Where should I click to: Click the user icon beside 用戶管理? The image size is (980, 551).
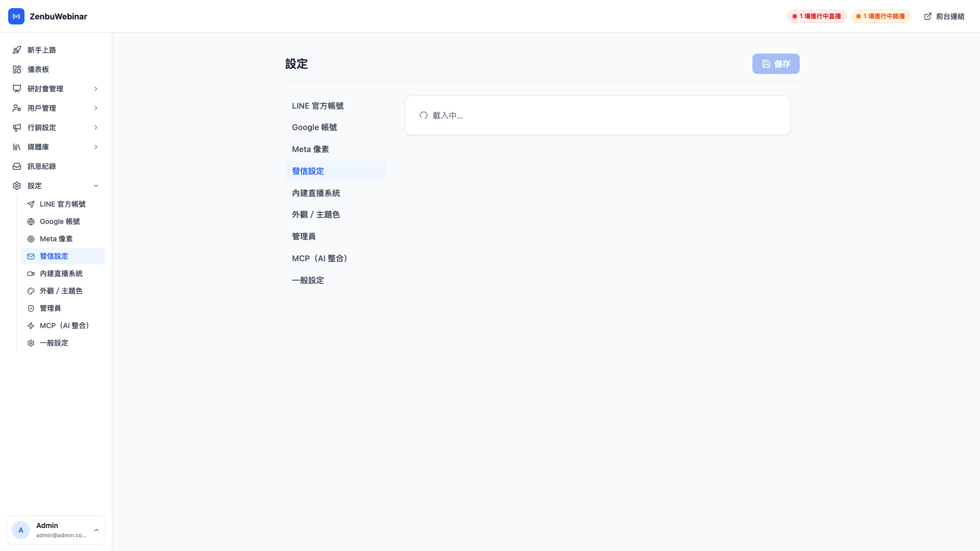[x=17, y=108]
